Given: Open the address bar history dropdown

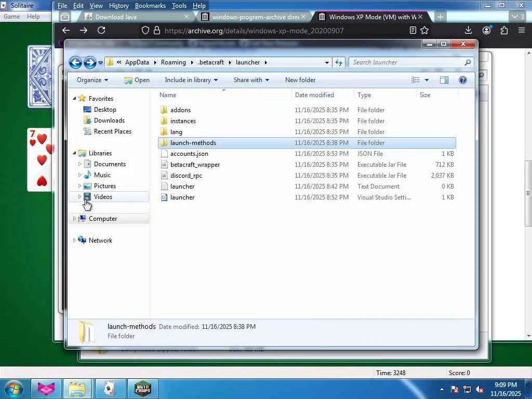Looking at the screenshot, I should pyautogui.click(x=327, y=63).
